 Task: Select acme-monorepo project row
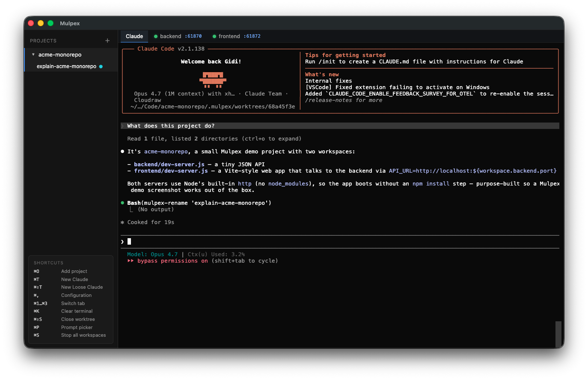pyautogui.click(x=71, y=54)
